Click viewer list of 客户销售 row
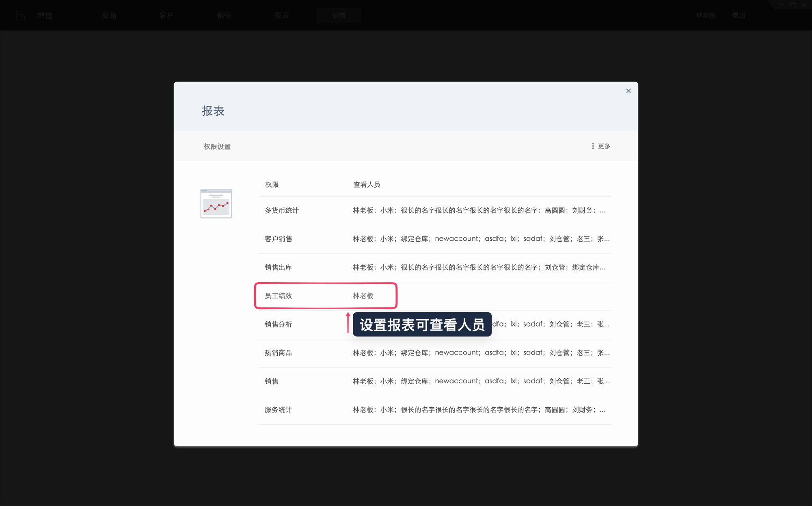This screenshot has height=506, width=812. pos(481,239)
